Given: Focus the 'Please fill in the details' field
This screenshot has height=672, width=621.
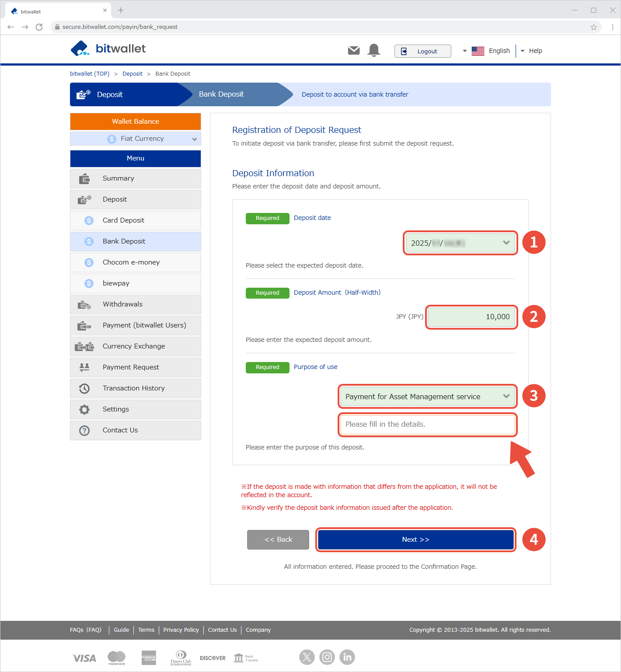Looking at the screenshot, I should (x=427, y=424).
